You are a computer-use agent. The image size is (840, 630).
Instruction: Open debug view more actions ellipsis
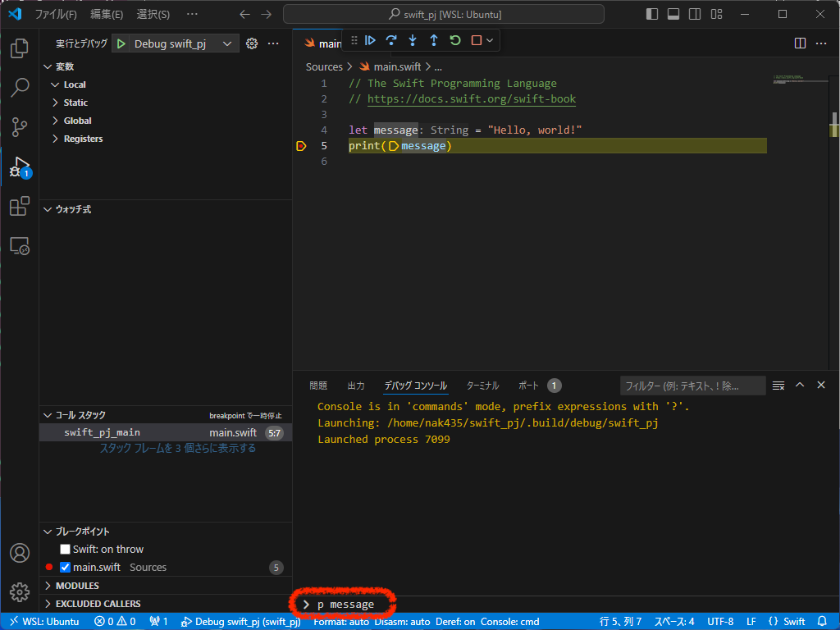273,44
